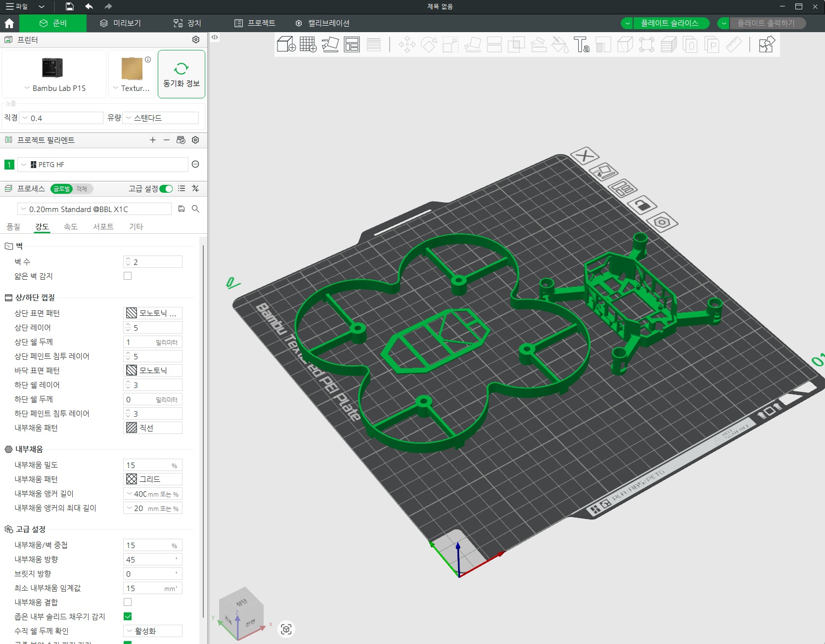Open the plate settings hexagon icon
Image resolution: width=825 pixels, height=644 pixels.
pyautogui.click(x=662, y=222)
